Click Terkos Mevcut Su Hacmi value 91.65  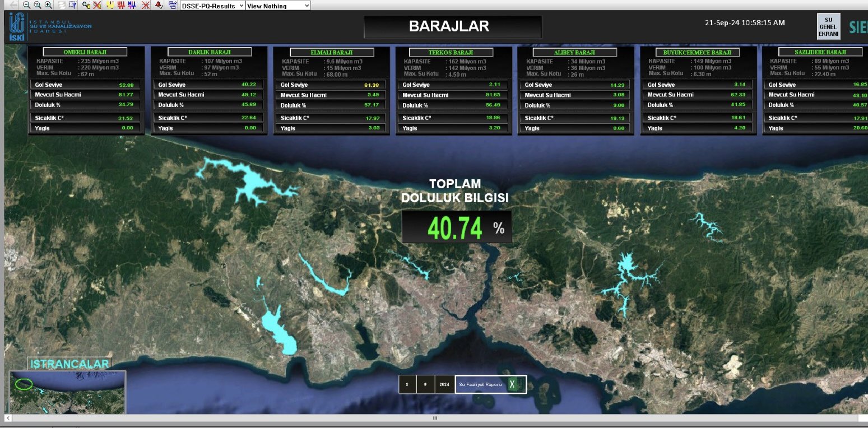click(x=493, y=95)
